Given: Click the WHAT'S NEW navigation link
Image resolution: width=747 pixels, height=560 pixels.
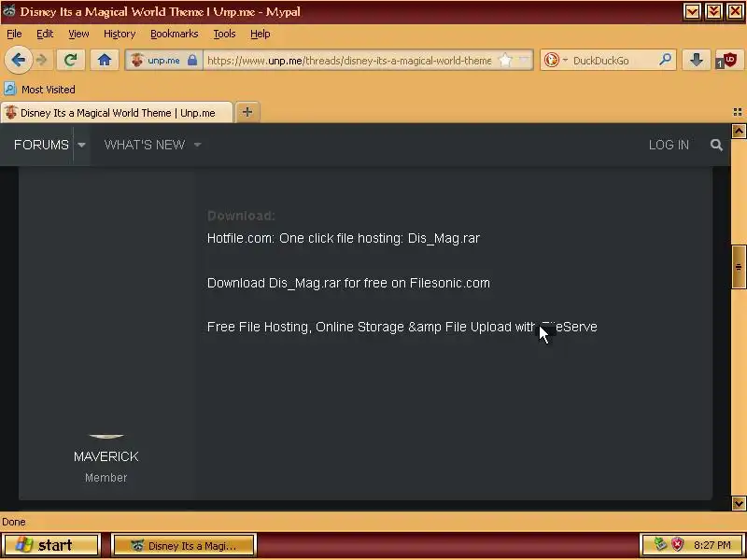Looking at the screenshot, I should pos(145,145).
